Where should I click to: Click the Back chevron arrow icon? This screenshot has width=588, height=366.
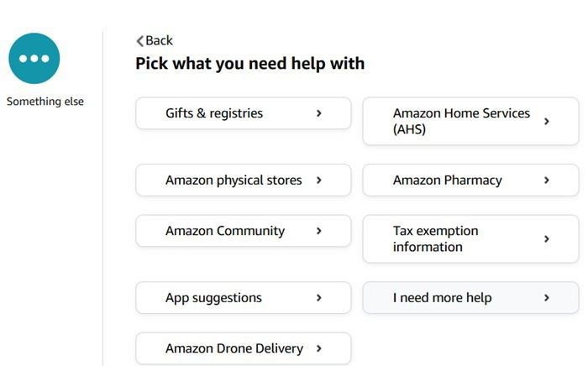[x=139, y=41]
